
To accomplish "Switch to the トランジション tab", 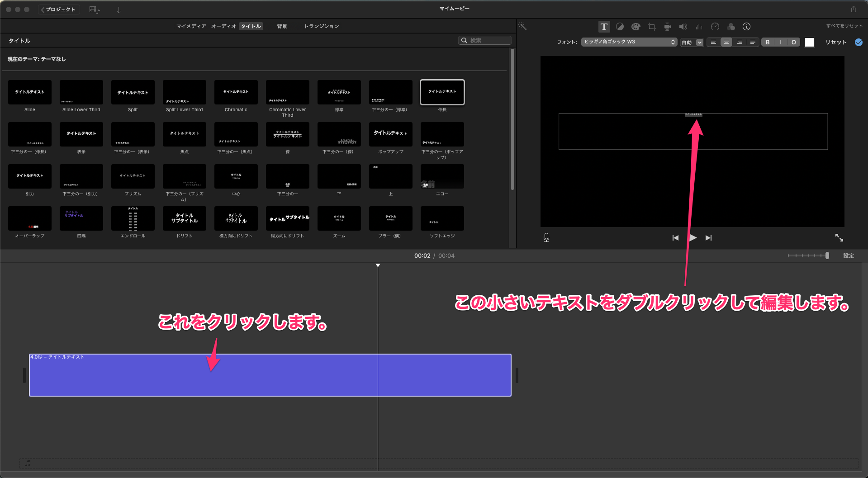I will 321,26.
